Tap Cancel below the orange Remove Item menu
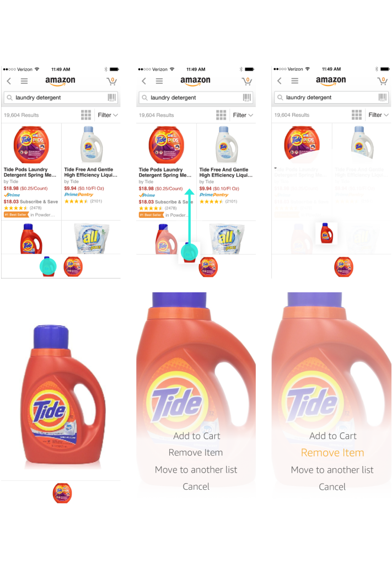Screen dimensions: 392x578 click(332, 487)
